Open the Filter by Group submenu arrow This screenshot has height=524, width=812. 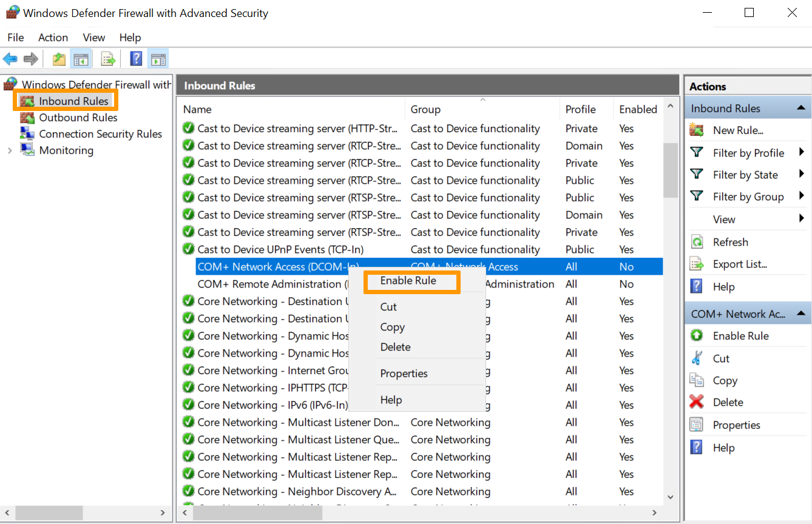pos(802,196)
